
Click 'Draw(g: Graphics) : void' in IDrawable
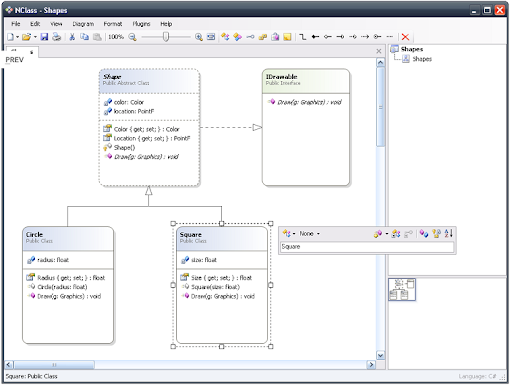pos(309,102)
